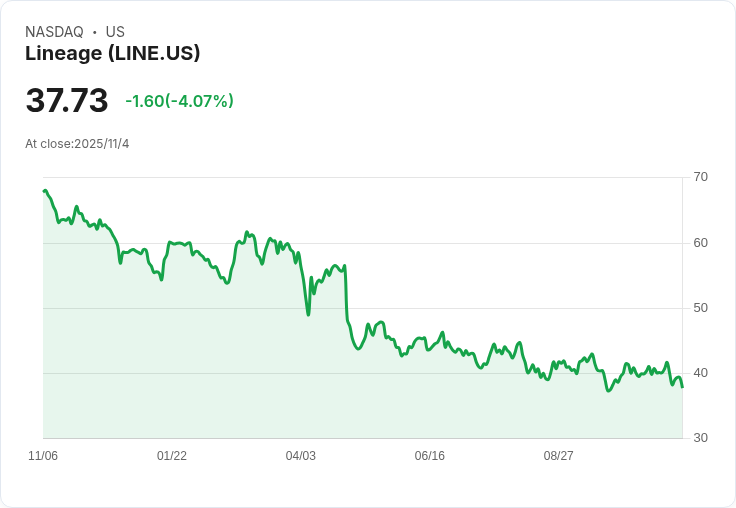Click the last data point on the chart line
This screenshot has width=736, height=508.
(x=682, y=387)
